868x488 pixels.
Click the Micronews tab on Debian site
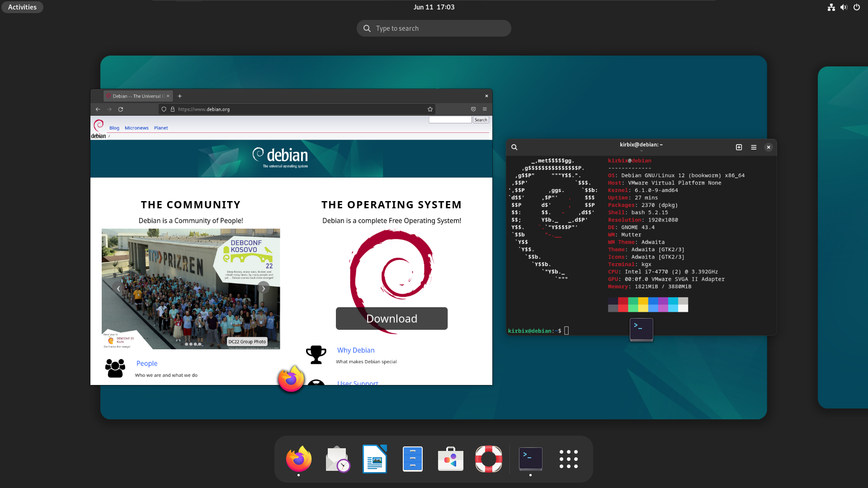coord(137,127)
